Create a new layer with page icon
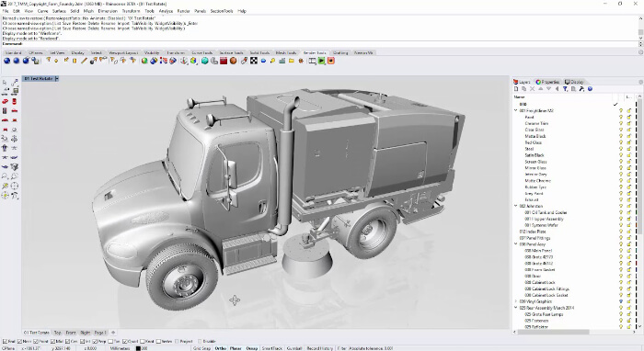 (x=516, y=89)
